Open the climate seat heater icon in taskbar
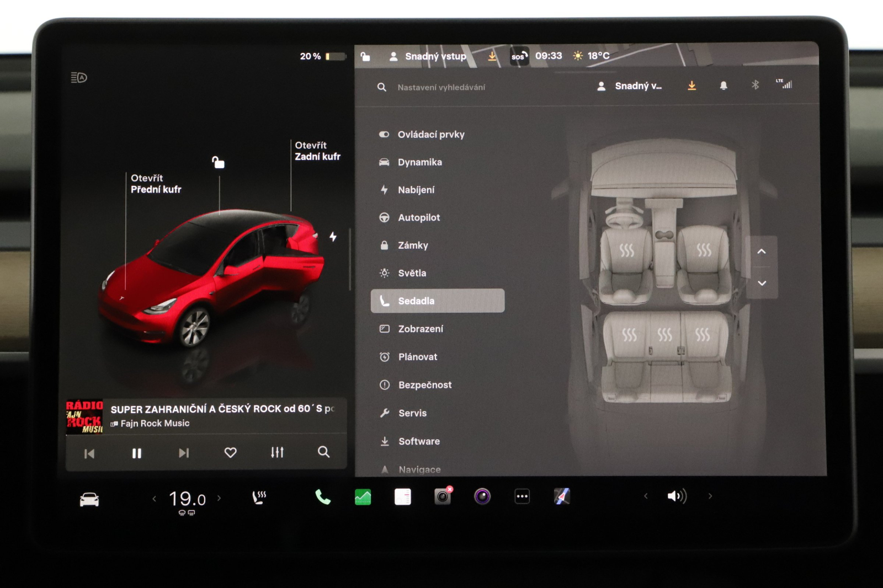The width and height of the screenshot is (883, 588). point(258,496)
